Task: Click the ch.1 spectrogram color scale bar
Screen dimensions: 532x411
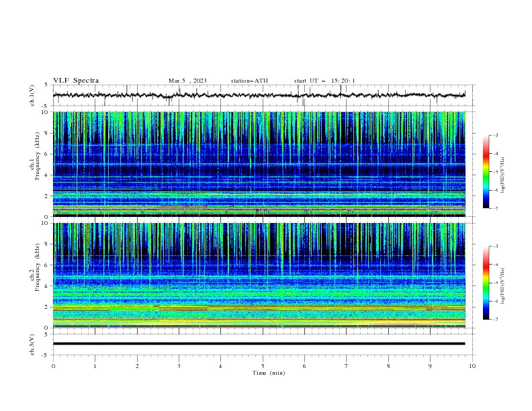Action: (486, 172)
